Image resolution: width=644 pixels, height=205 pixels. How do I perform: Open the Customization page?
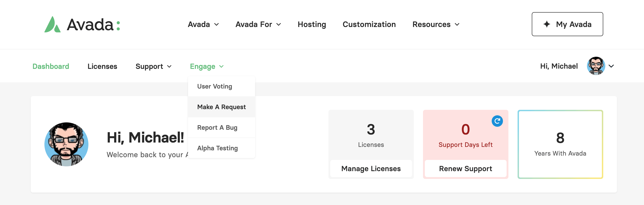point(369,24)
